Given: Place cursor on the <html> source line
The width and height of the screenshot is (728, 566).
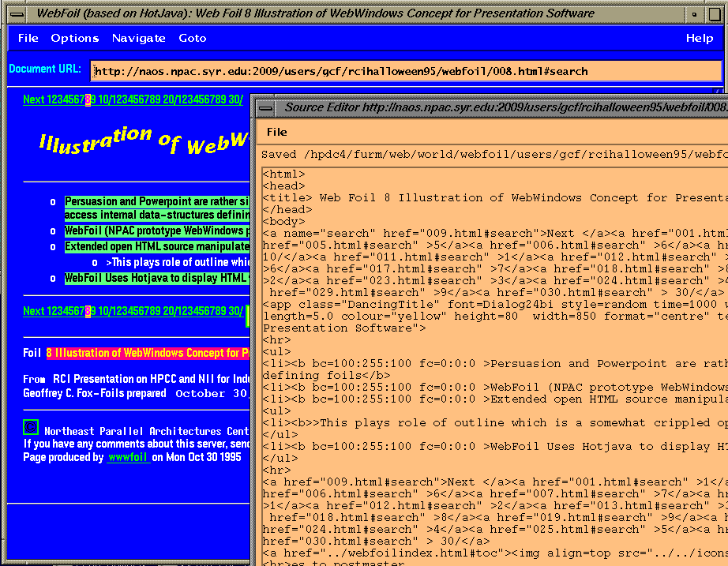Looking at the screenshot, I should [x=283, y=174].
